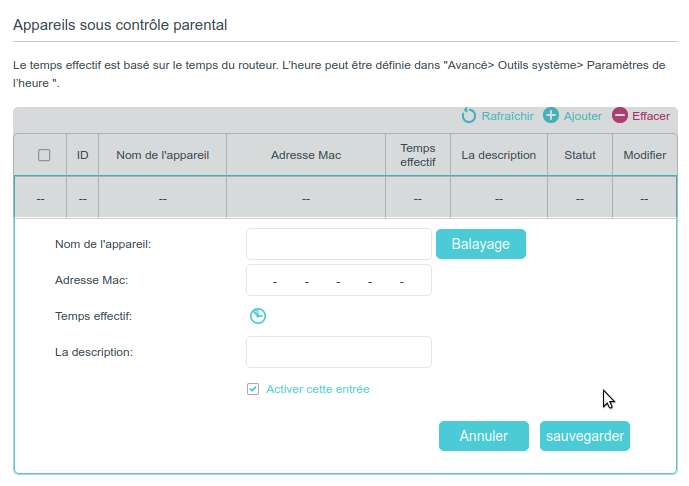This screenshot has width=689, height=486.
Task: Focus the Nom de l'appareil text field
Action: coord(338,244)
